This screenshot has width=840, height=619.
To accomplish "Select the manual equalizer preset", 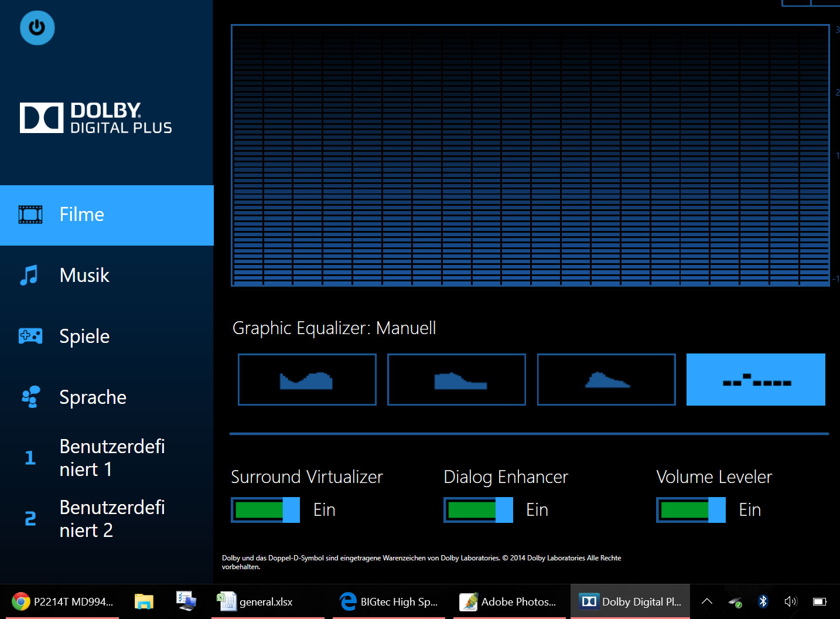I will pos(756,379).
